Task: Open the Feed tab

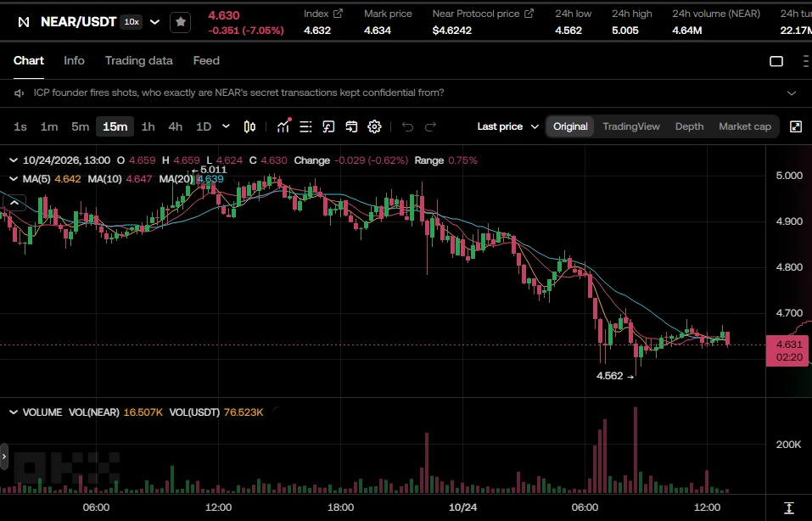Action: click(x=206, y=60)
